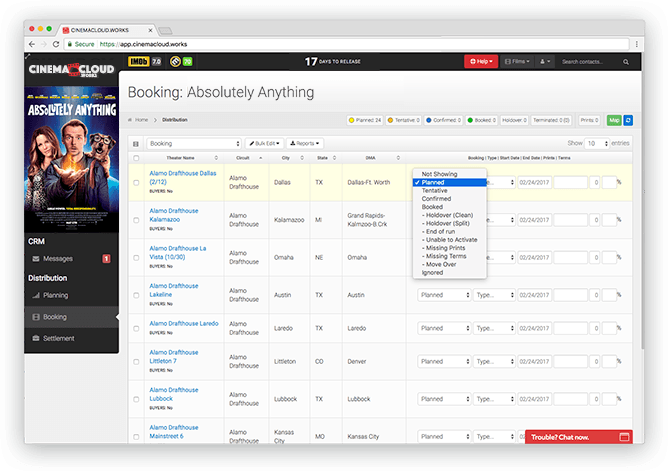Click the green Map button

[613, 120]
